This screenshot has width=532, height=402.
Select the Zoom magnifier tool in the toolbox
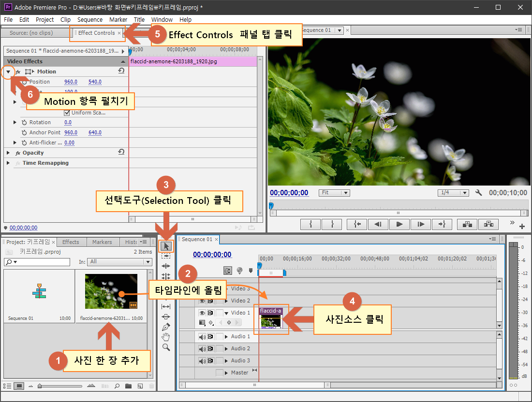166,347
